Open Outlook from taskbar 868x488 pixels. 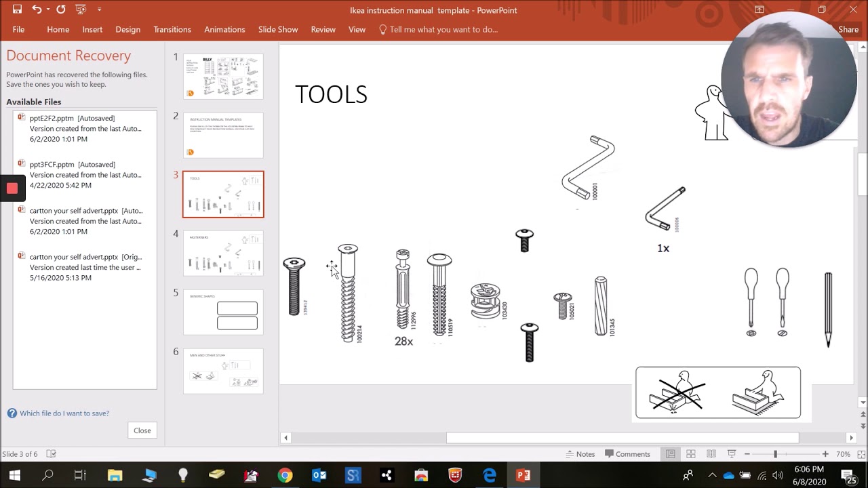pos(319,475)
